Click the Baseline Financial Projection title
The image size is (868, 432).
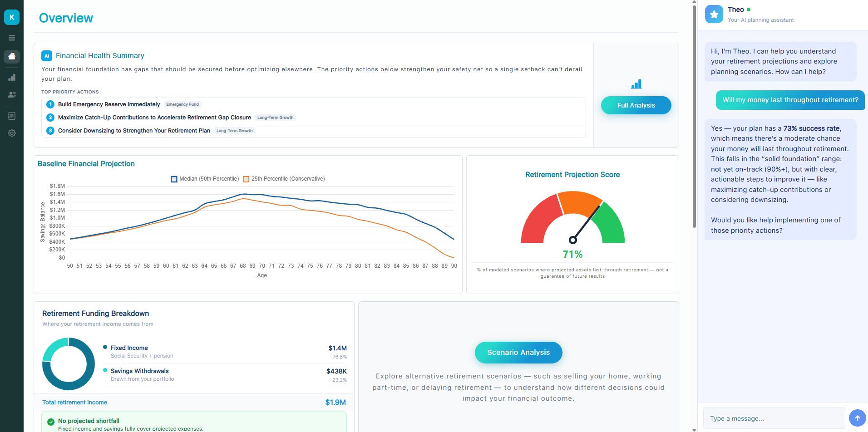(x=86, y=164)
